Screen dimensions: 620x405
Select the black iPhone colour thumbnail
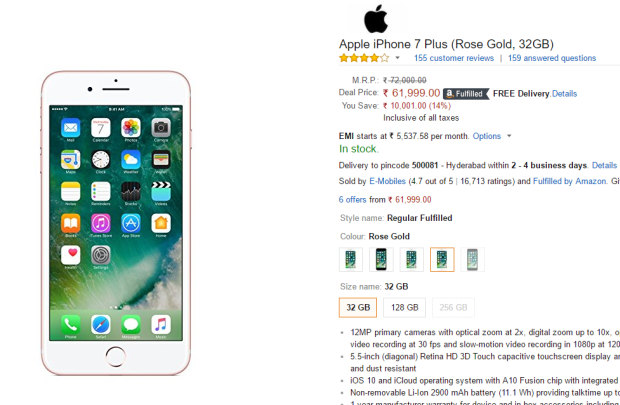click(x=381, y=259)
